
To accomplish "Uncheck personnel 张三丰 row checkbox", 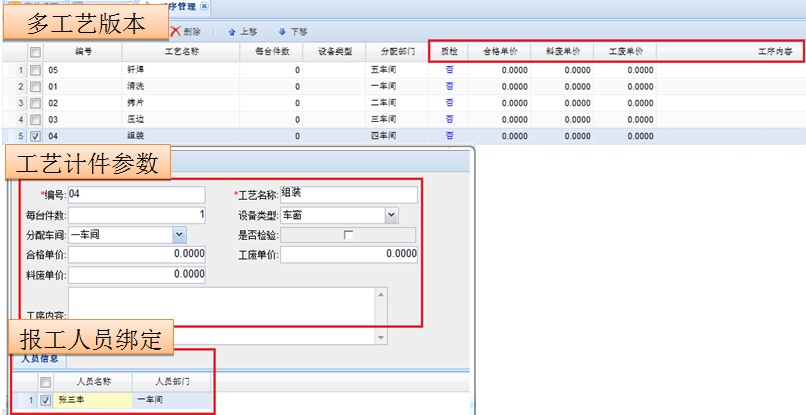I will 44,400.
